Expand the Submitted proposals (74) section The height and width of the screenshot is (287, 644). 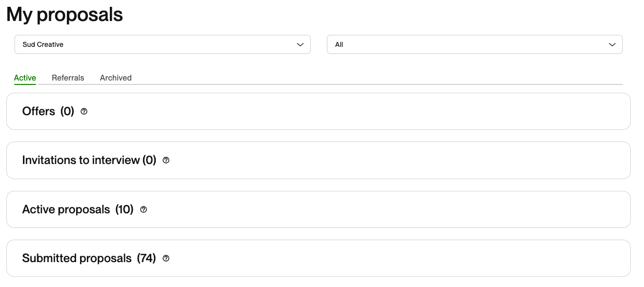[89, 258]
